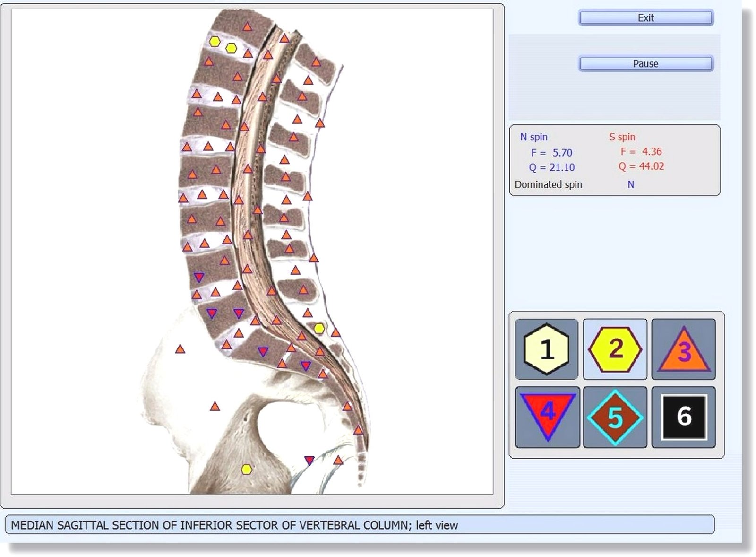This screenshot has height=557, width=756.
Task: Click the orange triangle on the ilium
Action: point(180,349)
